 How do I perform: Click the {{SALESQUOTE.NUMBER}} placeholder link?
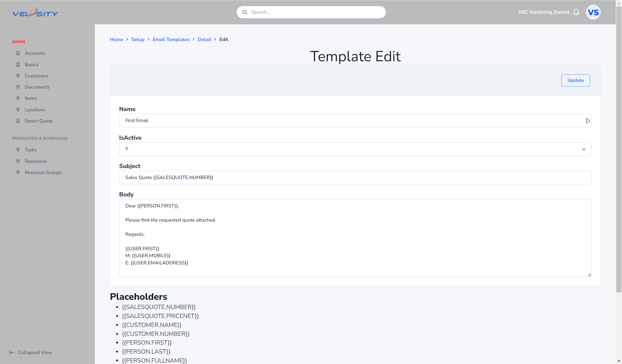159,307
